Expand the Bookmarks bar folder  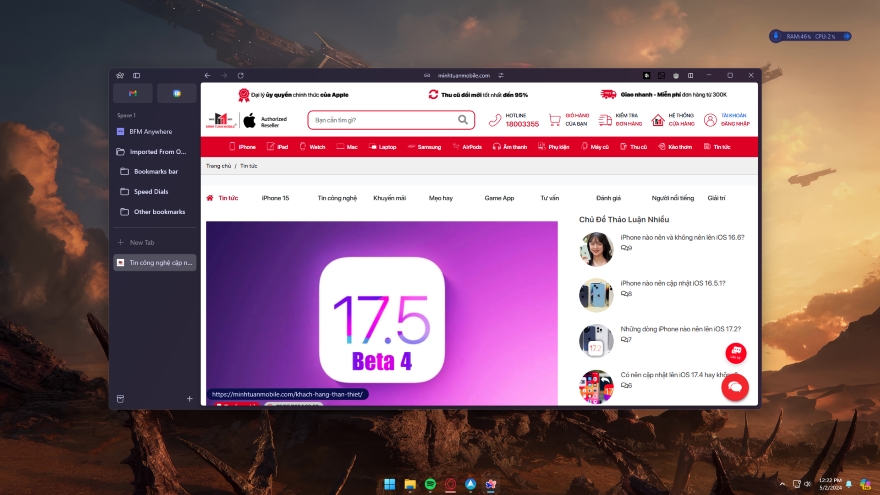tap(154, 171)
